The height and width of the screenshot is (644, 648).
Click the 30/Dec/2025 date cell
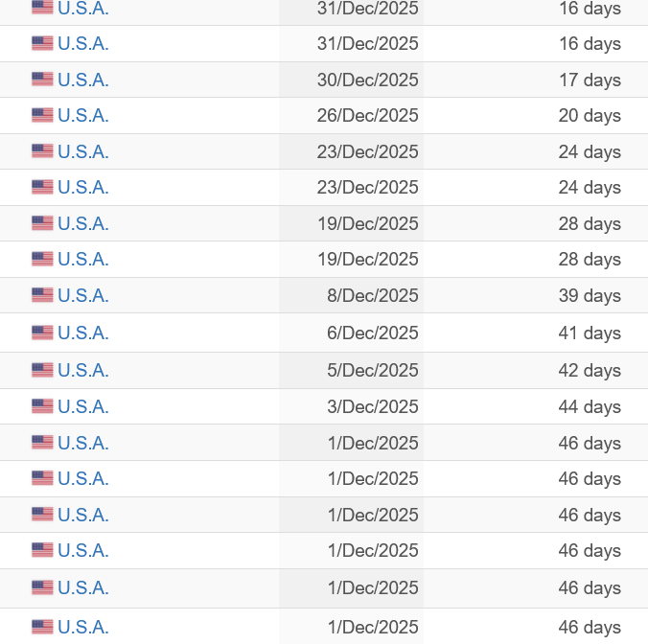(x=367, y=80)
